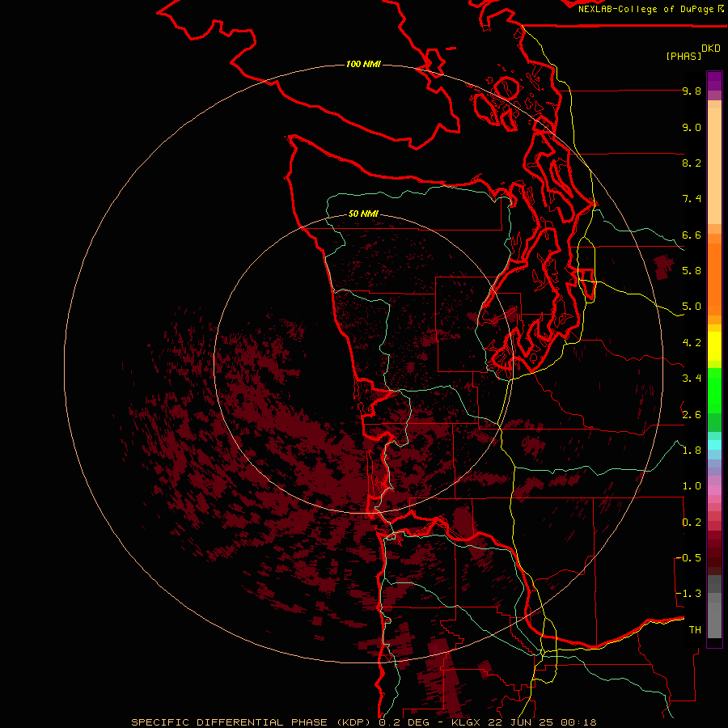This screenshot has width=728, height=728.
Task: Click the 0.2 legend value
Action: [692, 523]
